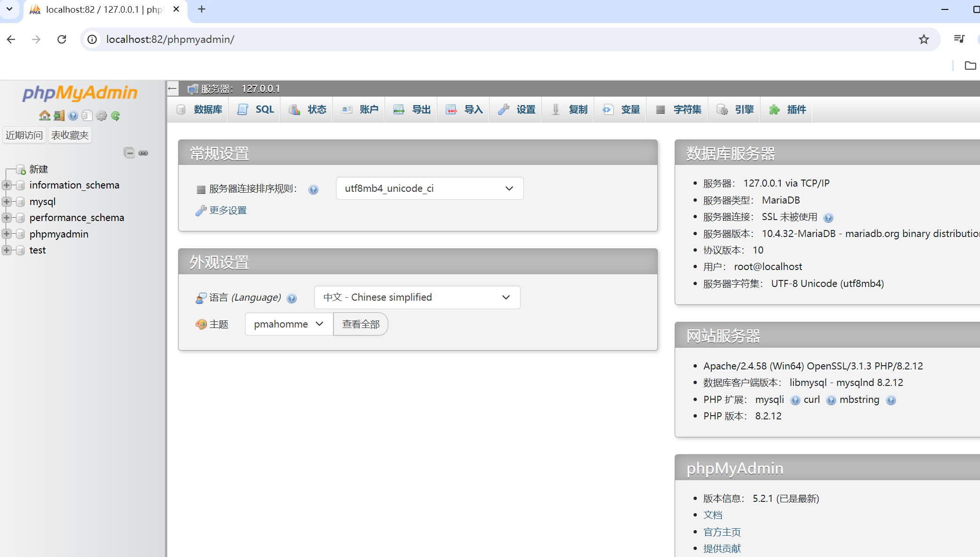Open the 文档 link
This screenshot has width=980, height=557.
pos(713,515)
